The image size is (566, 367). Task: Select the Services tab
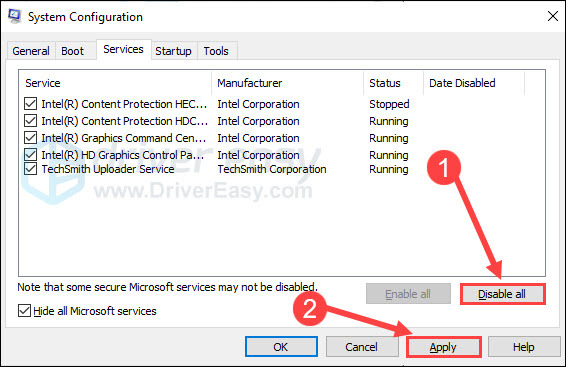coord(123,49)
